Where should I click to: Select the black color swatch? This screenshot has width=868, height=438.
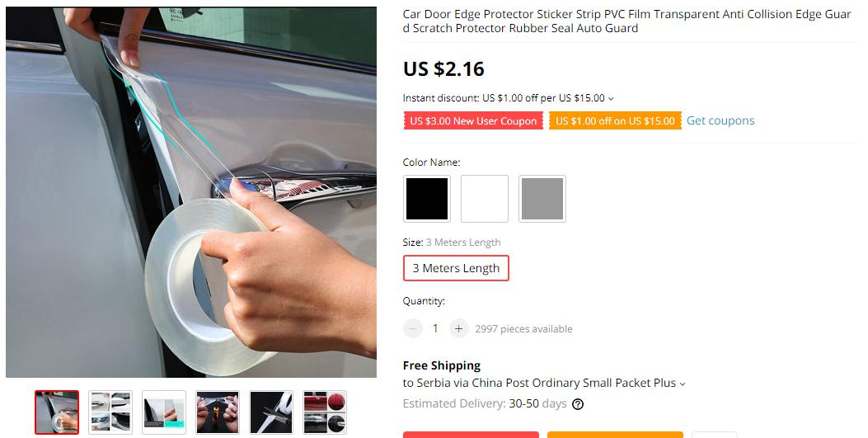(427, 199)
